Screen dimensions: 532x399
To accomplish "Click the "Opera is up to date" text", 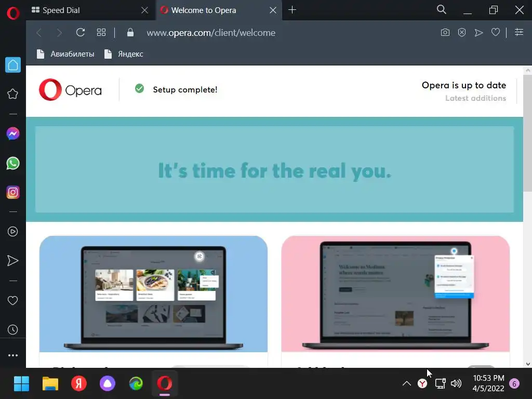I will click(x=464, y=85).
